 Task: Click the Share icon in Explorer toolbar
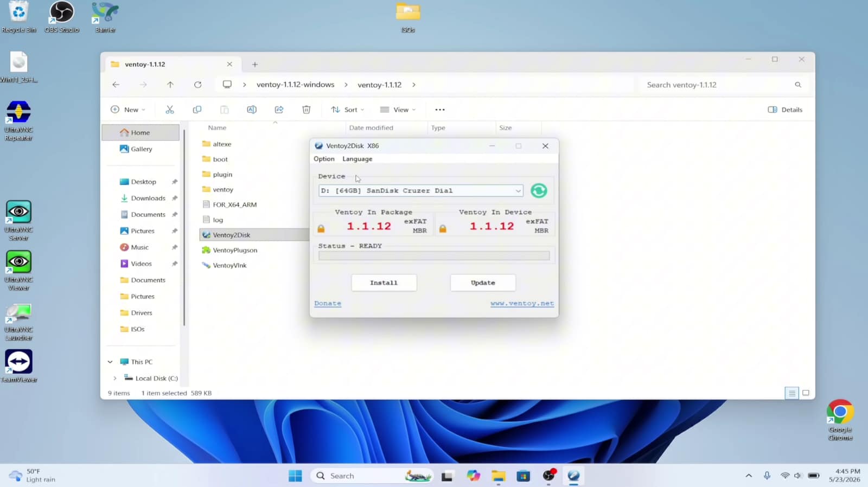point(279,110)
